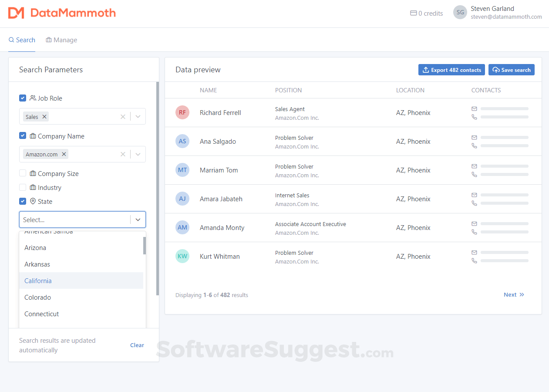Clear all Company Name selections
Image resolution: width=549 pixels, height=392 pixels.
click(x=123, y=154)
